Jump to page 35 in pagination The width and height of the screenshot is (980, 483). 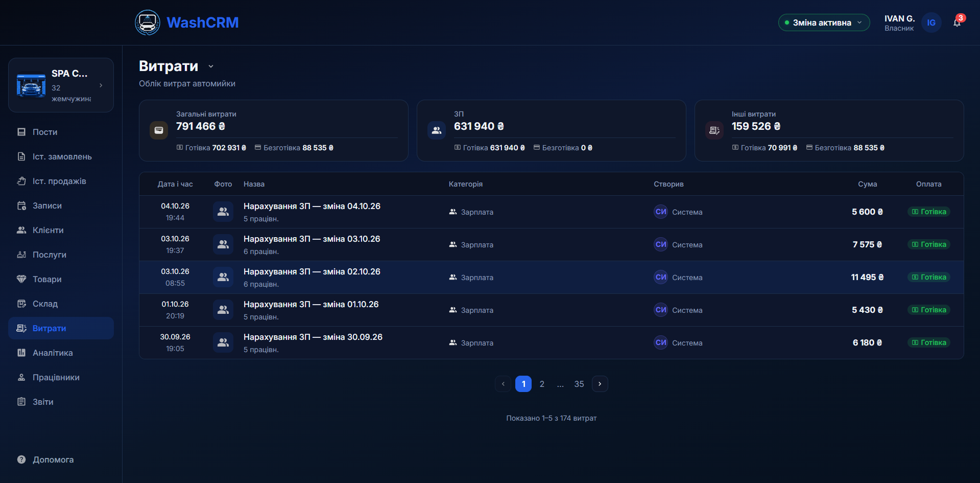pyautogui.click(x=579, y=384)
